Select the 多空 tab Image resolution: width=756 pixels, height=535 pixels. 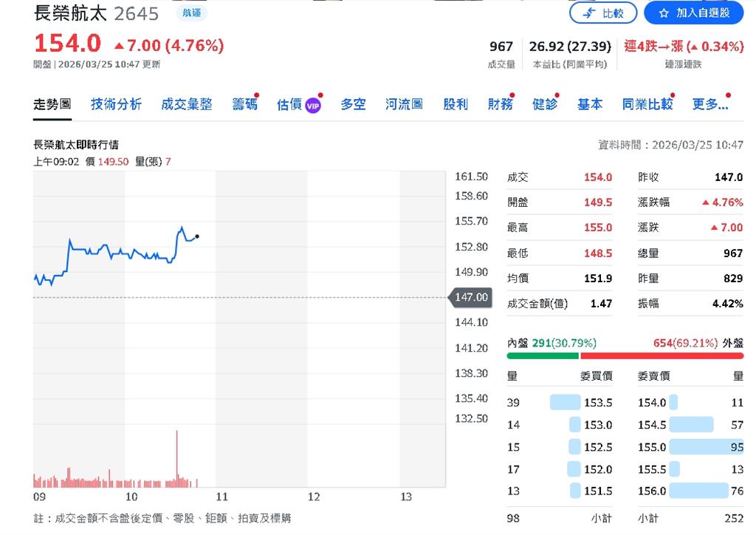click(x=353, y=104)
